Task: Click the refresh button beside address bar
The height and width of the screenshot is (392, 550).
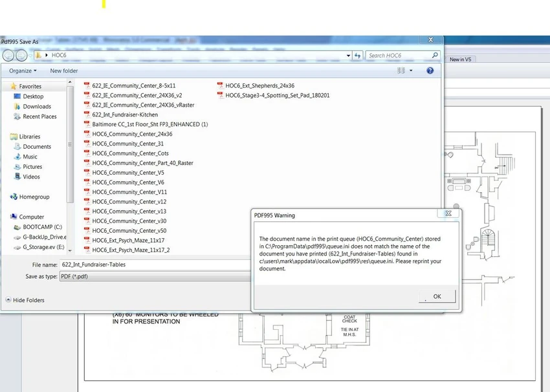Action: click(x=357, y=56)
